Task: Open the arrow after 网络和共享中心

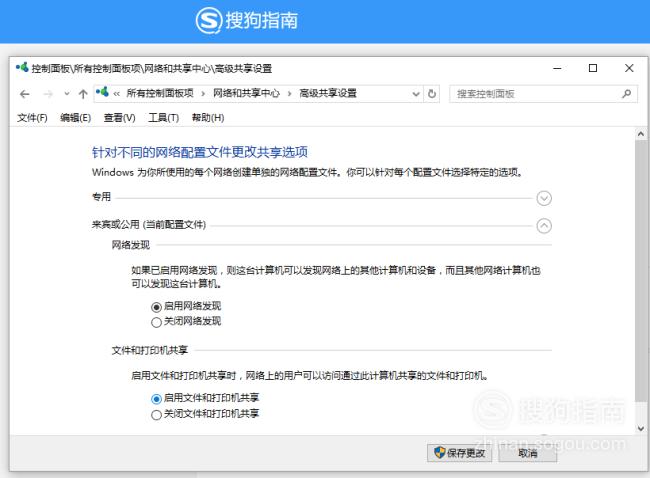Action: coord(289,94)
